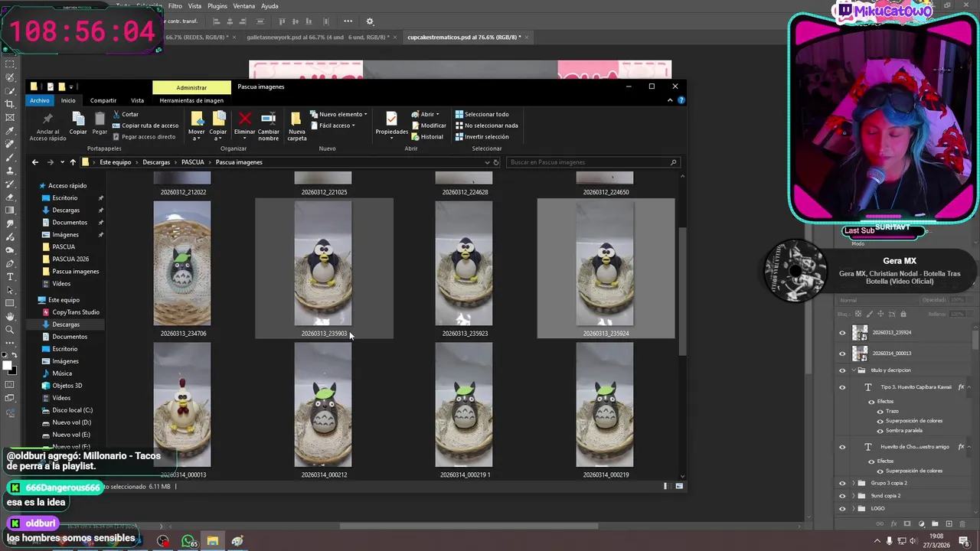Open File Explorer icon in taskbar
The image size is (980, 551).
213,541
